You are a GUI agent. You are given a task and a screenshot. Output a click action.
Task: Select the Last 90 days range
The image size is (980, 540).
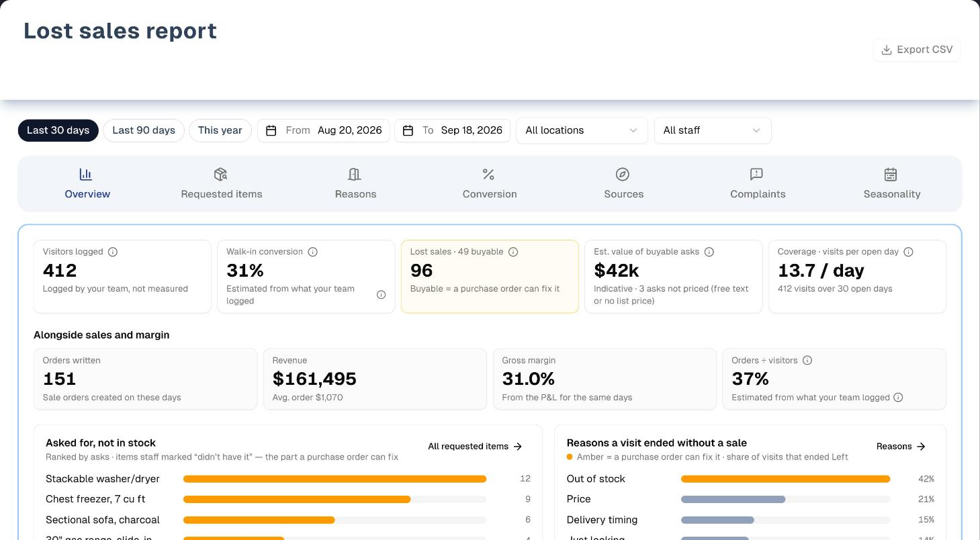coord(144,130)
